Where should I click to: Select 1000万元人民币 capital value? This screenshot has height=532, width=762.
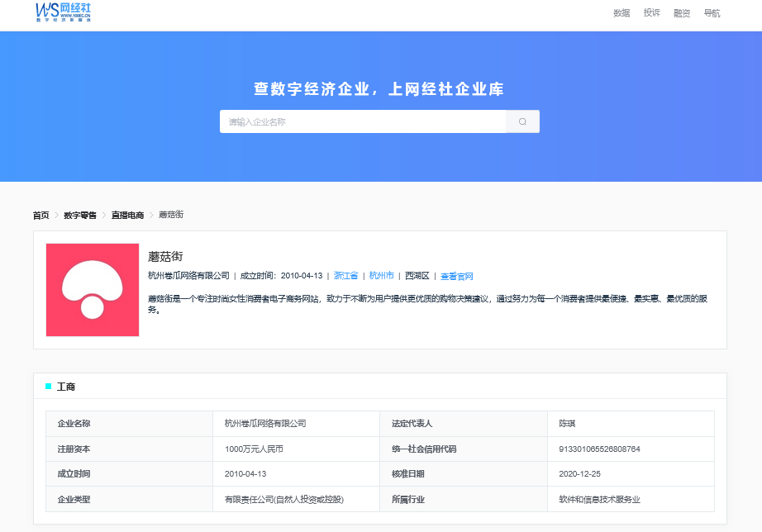254,449
